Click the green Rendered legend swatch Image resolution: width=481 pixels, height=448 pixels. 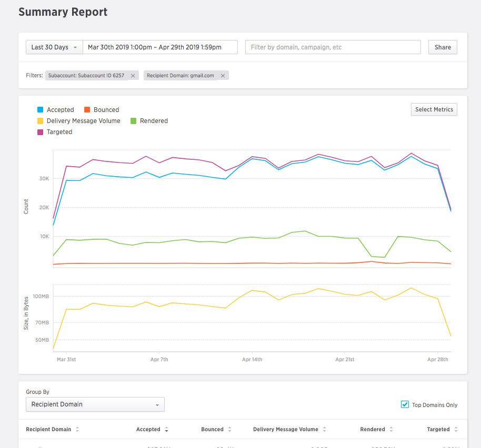pos(133,121)
